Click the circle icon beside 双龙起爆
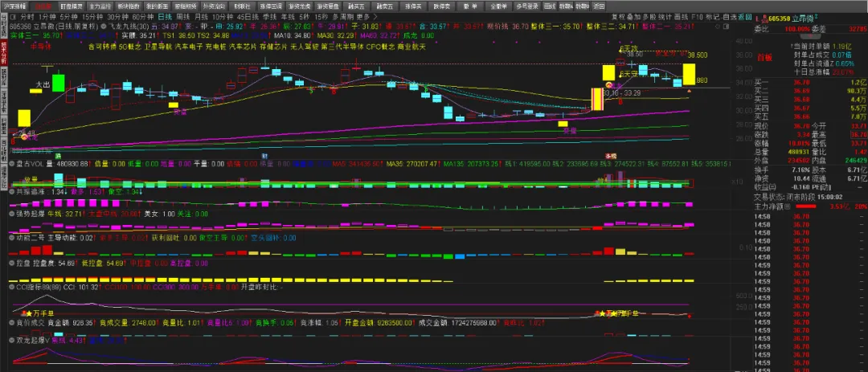Image resolution: width=868 pixels, height=372 pixels. [x=12, y=341]
